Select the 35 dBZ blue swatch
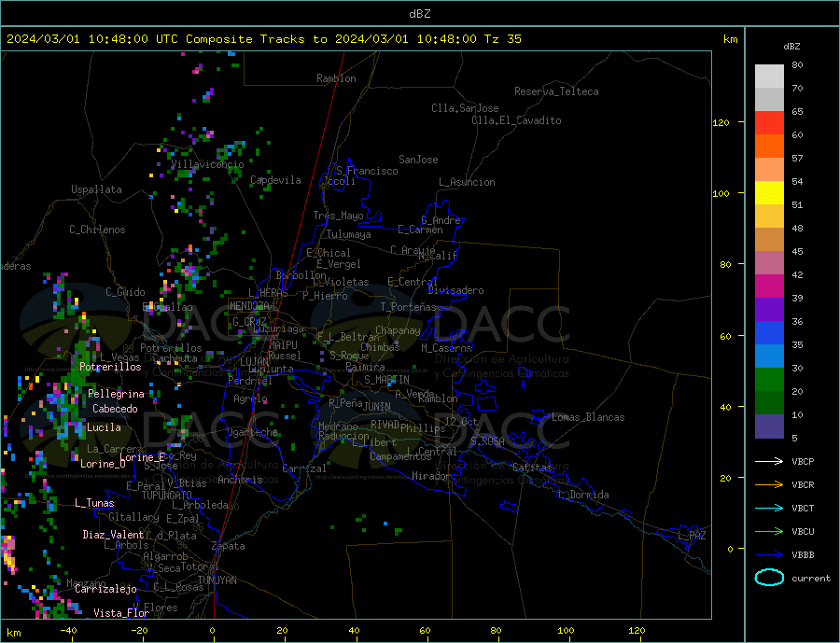 pyautogui.click(x=769, y=333)
